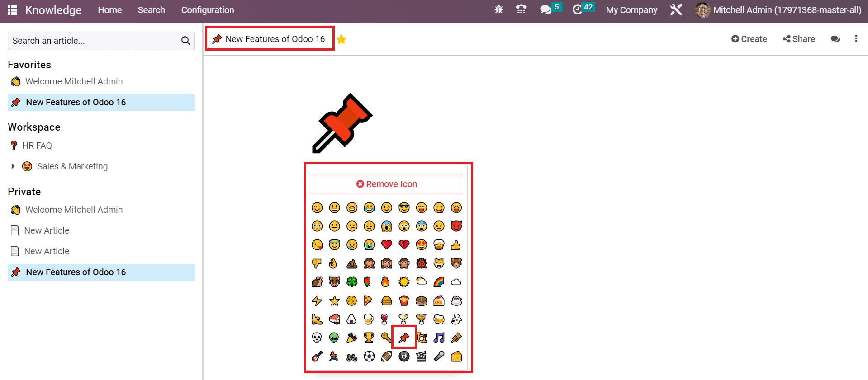The height and width of the screenshot is (380, 868).
Task: Click the yellow favorite star next to title
Action: pos(342,39)
